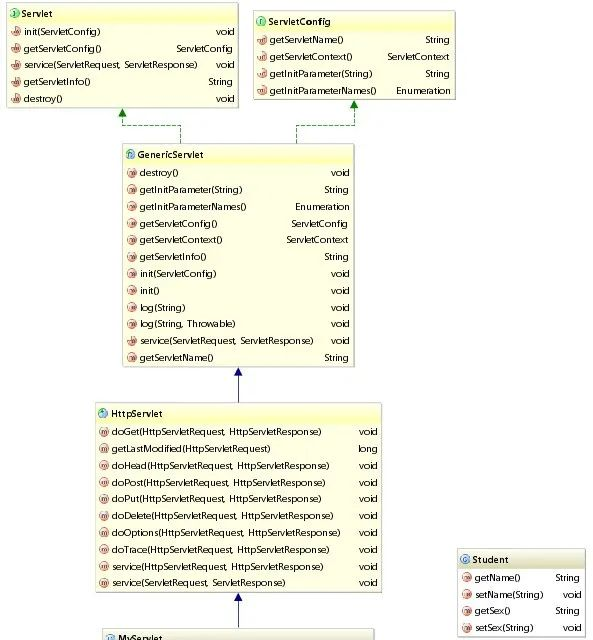The height and width of the screenshot is (640, 593).
Task: Select Servlet service(ServletRequest, ServletResponse) row
Action: pos(122,65)
